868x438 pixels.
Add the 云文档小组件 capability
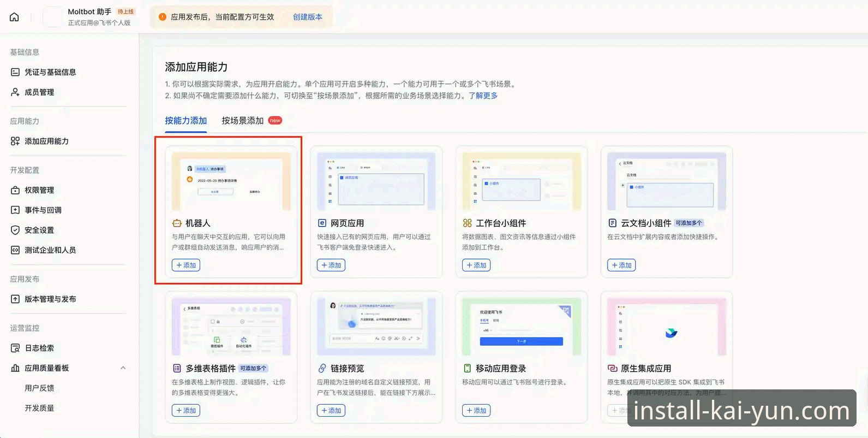coord(621,265)
